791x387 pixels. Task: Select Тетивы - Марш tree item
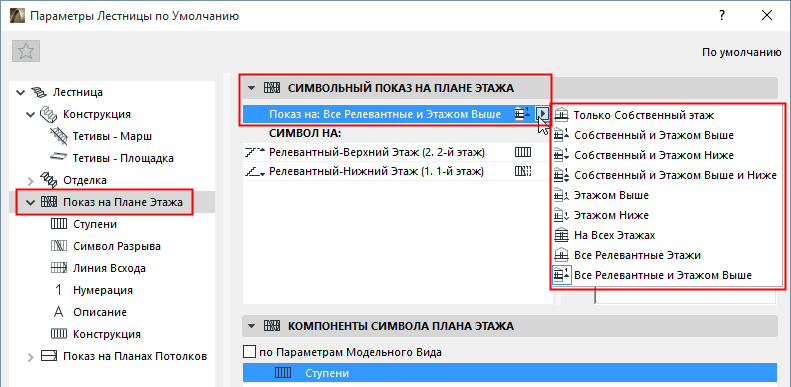(112, 137)
